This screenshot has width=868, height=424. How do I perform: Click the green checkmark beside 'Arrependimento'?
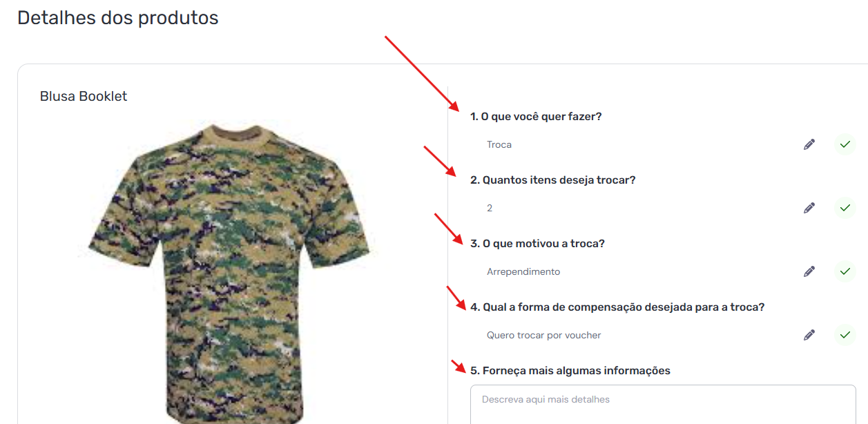pos(845,271)
